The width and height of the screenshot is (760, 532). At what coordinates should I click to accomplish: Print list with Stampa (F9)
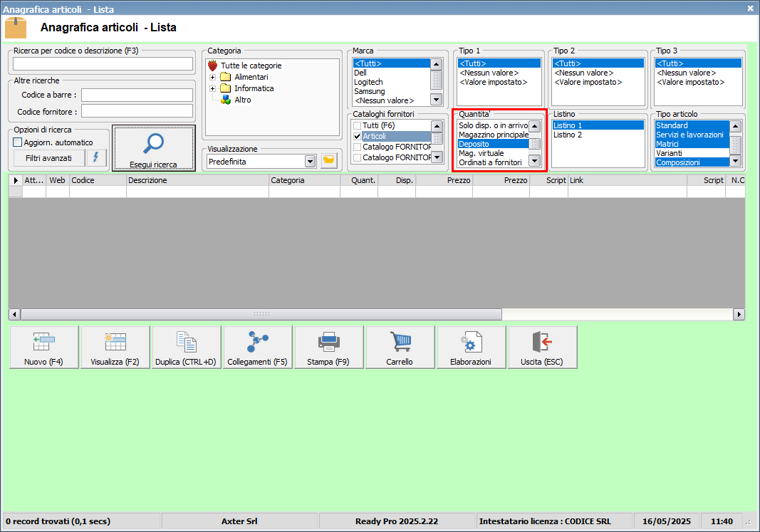point(328,347)
